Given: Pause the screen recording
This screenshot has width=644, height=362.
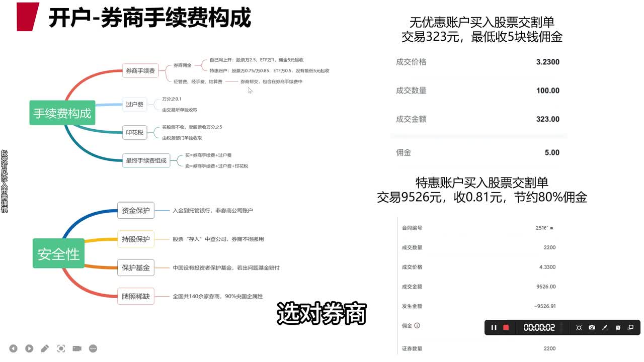Looking at the screenshot, I should click(494, 327).
